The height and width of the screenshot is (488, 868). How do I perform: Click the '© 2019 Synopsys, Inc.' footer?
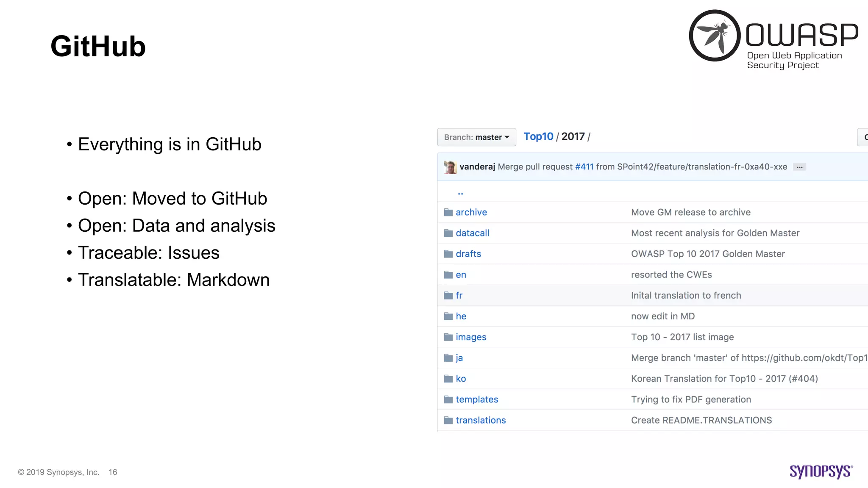(58, 472)
